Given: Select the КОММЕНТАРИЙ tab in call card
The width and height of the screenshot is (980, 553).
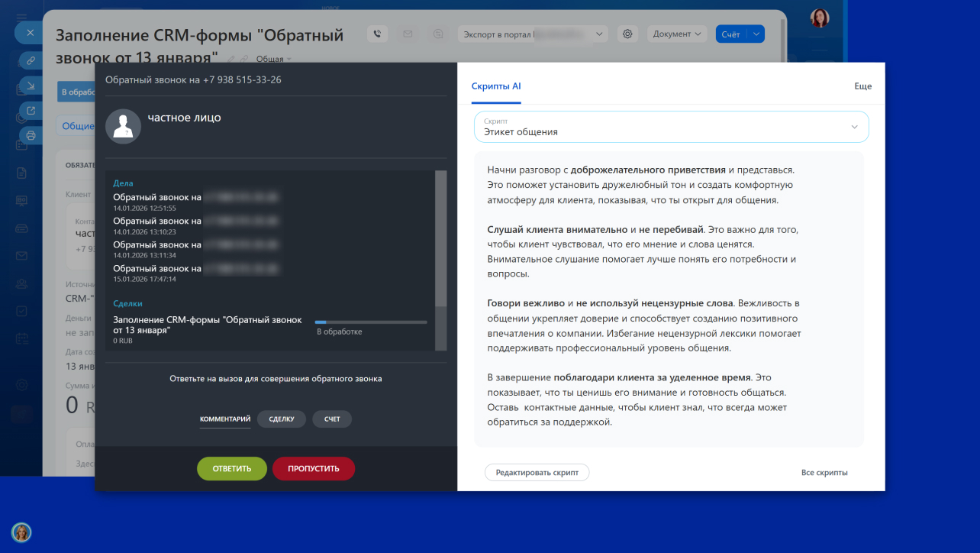Looking at the screenshot, I should click(x=225, y=419).
